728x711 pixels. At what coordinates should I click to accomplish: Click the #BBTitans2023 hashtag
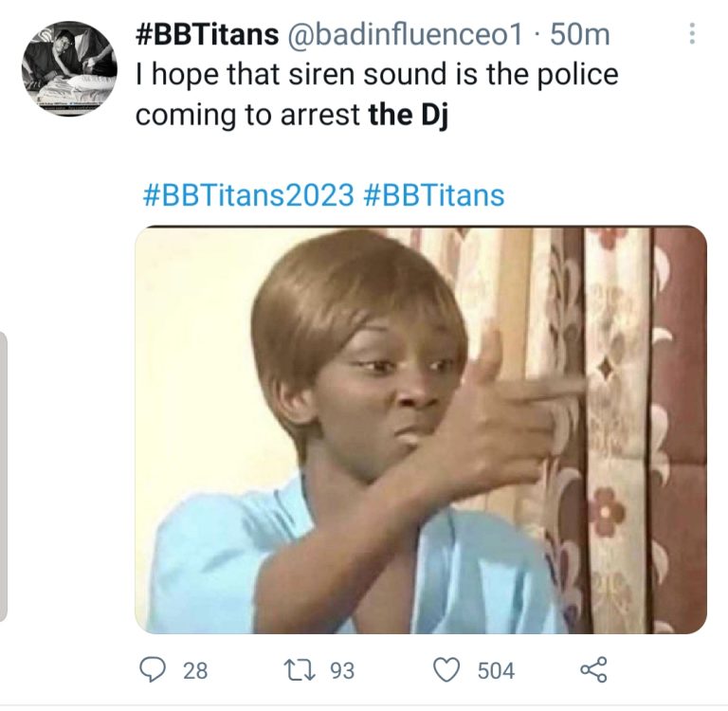tap(248, 195)
